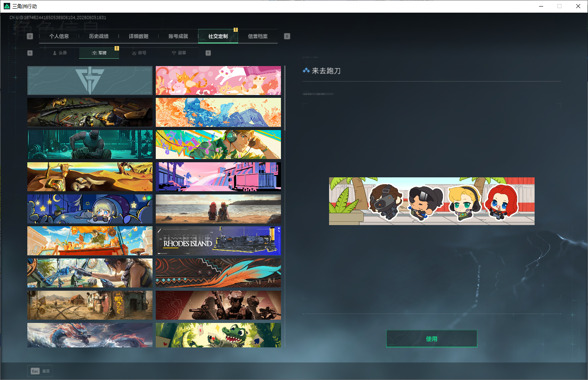
Task: Open the 称号 title sub-tab
Action: tap(139, 53)
